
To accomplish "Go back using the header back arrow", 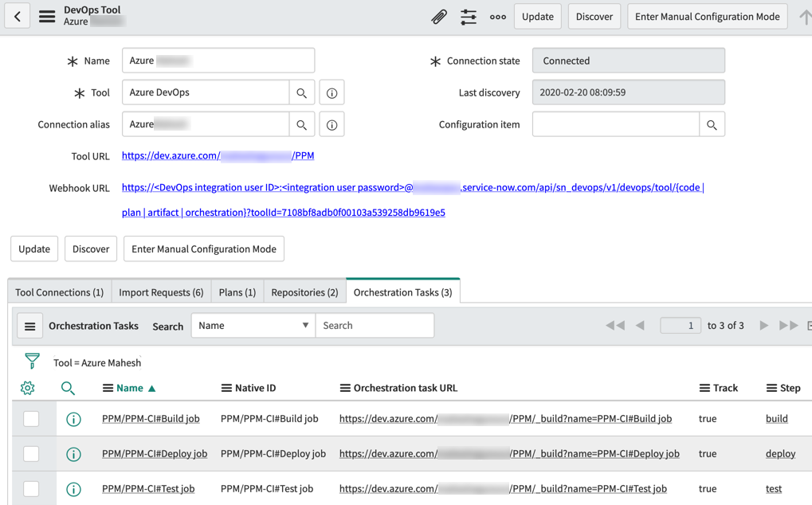I will (17, 16).
